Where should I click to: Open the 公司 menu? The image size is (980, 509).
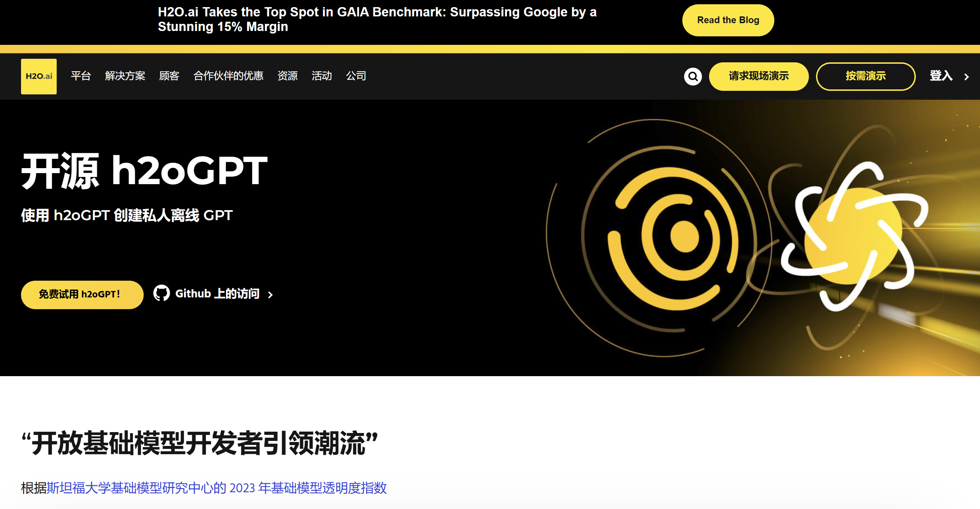click(356, 76)
